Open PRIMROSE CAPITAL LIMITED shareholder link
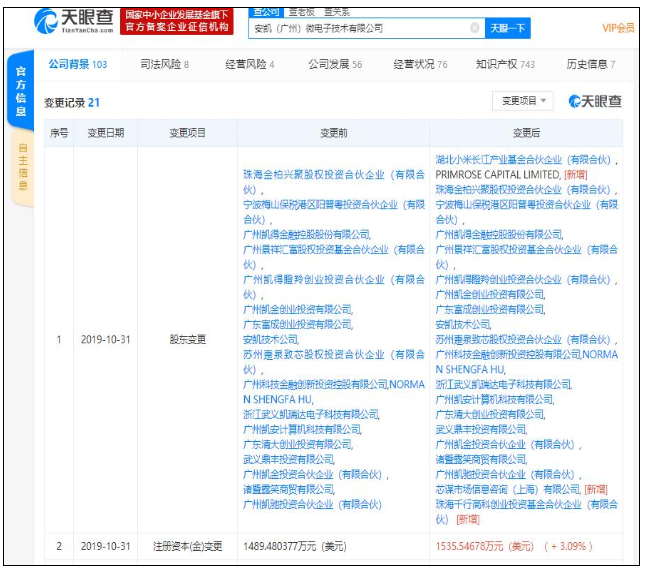646x571 pixels. (498, 173)
